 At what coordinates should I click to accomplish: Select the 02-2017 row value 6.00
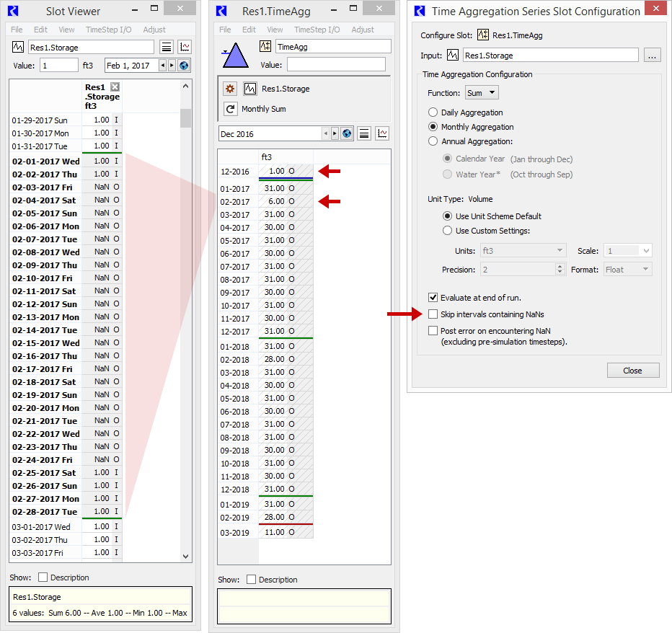[286, 201]
